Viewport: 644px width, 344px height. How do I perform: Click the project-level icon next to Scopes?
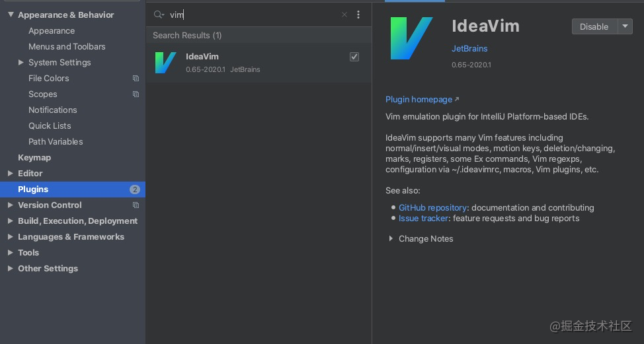(136, 94)
